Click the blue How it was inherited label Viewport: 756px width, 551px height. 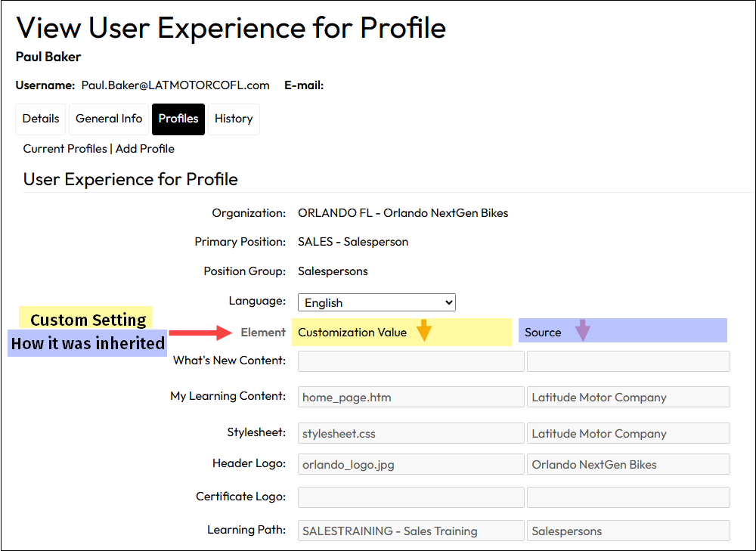88,344
